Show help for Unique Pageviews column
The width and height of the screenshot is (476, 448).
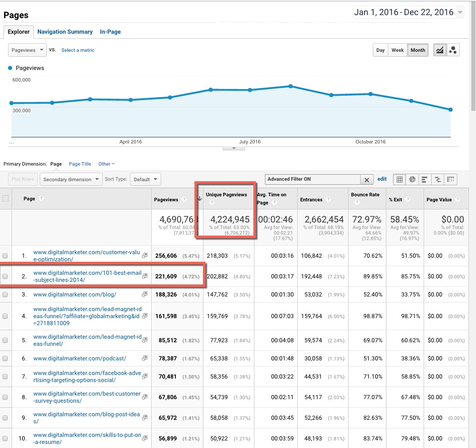[212, 202]
